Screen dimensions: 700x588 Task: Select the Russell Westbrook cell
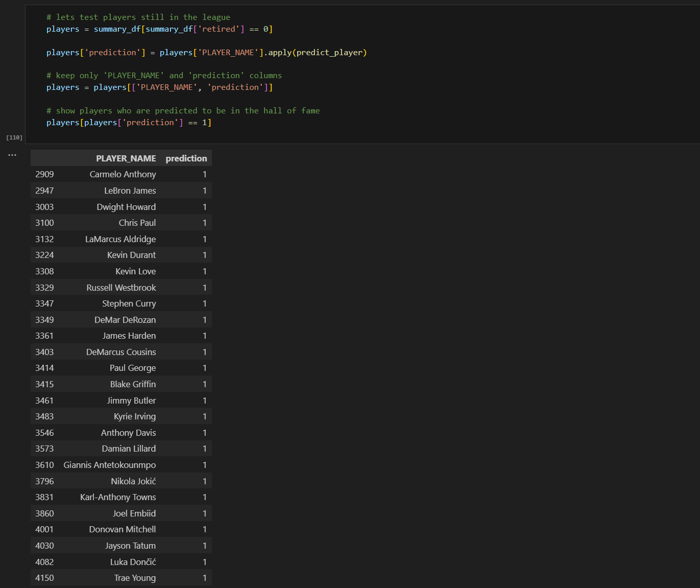coord(122,288)
